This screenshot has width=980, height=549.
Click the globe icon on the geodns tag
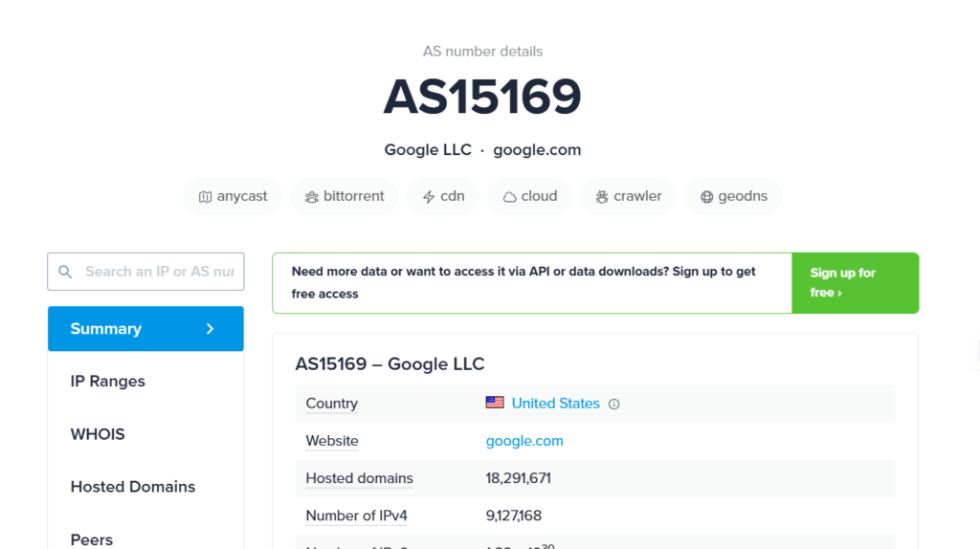707,197
